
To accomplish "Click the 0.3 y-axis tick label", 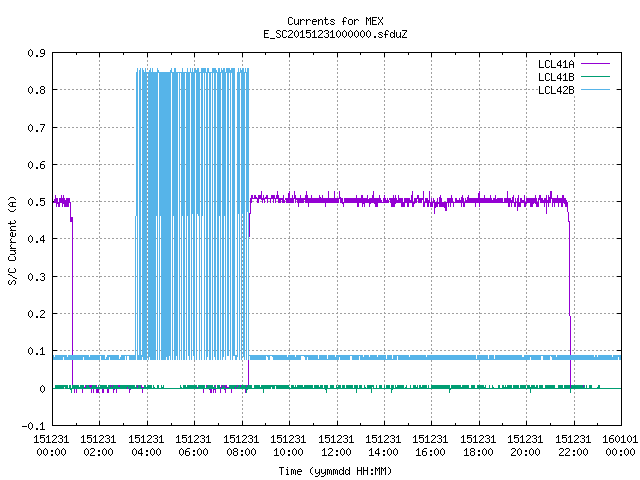I will pyautogui.click(x=36, y=277).
